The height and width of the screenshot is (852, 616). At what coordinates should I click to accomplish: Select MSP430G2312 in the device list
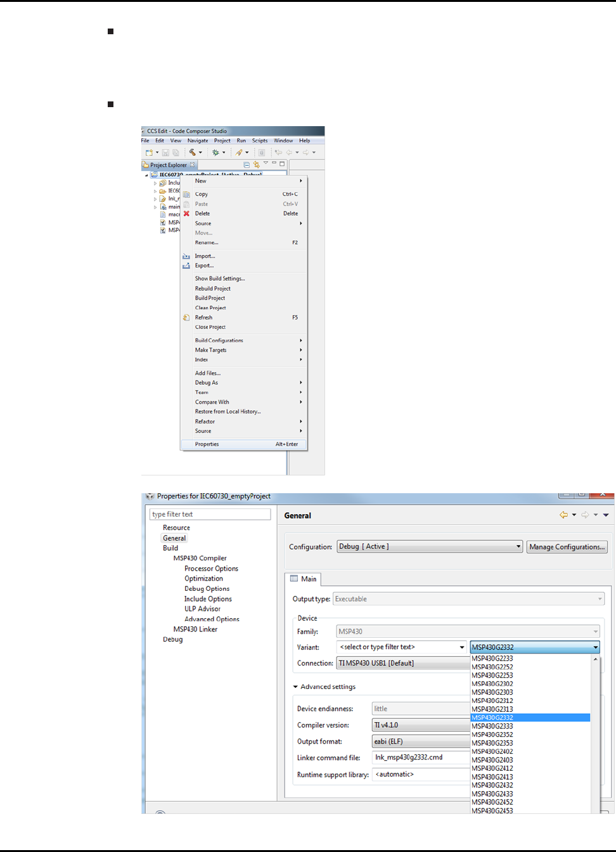[x=530, y=701]
